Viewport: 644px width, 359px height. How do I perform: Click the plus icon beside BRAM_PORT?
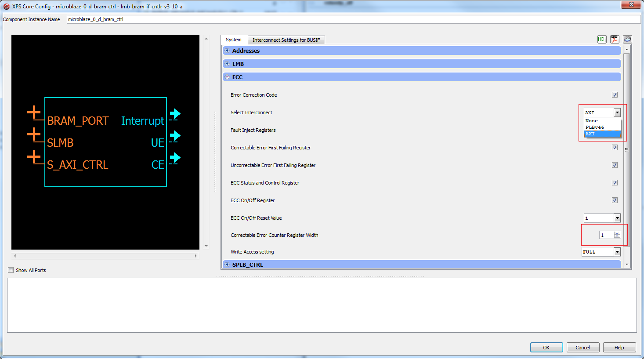34,112
